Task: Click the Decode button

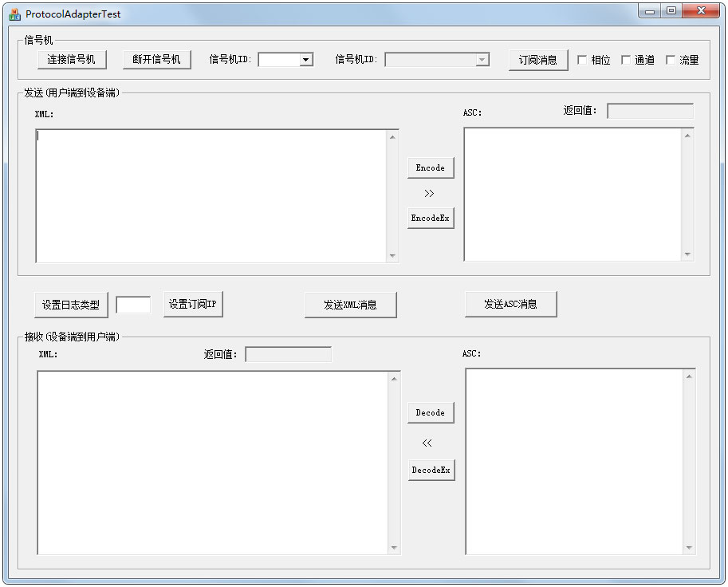Action: (431, 412)
